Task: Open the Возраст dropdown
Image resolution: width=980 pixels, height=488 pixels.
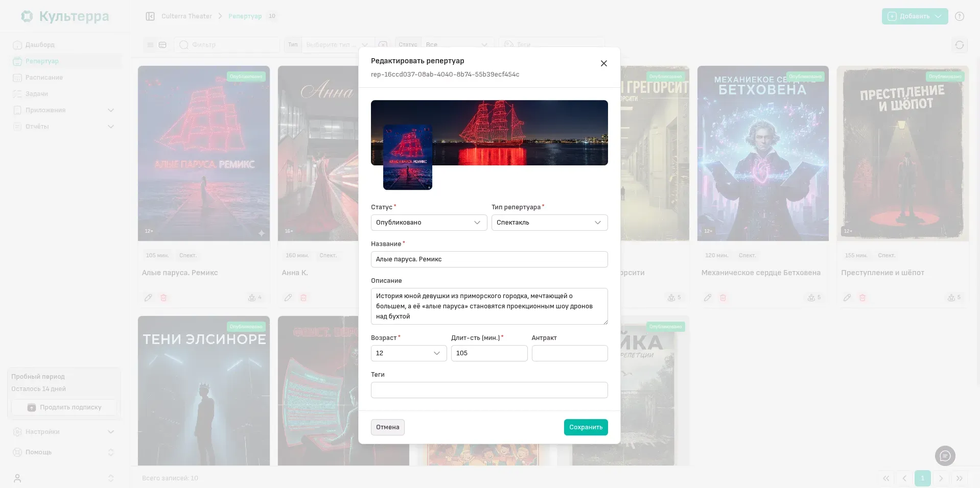Action: click(x=409, y=353)
